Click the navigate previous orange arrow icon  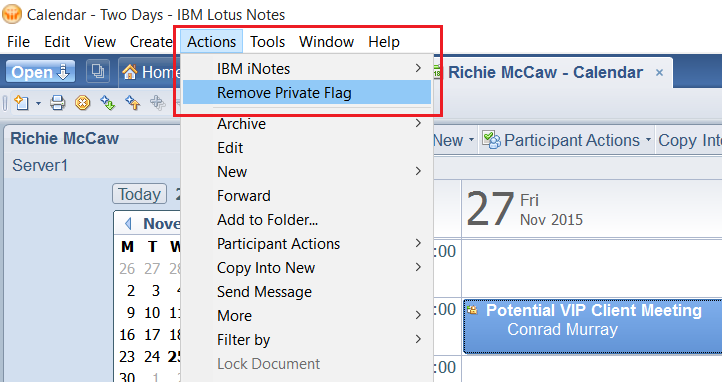tap(133, 102)
